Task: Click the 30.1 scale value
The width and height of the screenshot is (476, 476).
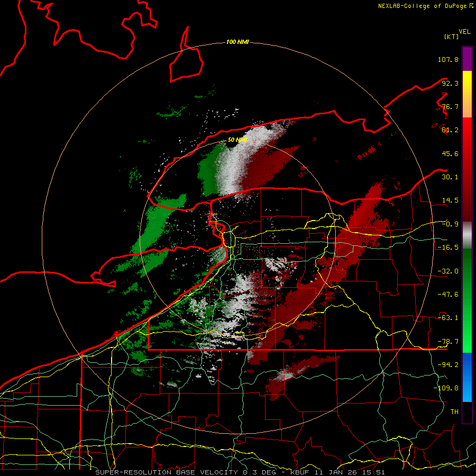Action: [x=450, y=177]
